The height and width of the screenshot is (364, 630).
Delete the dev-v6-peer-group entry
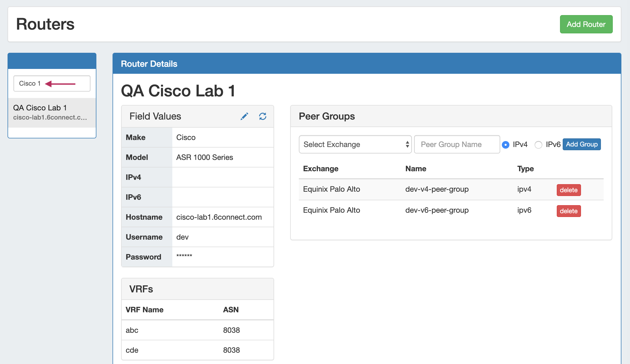(568, 211)
